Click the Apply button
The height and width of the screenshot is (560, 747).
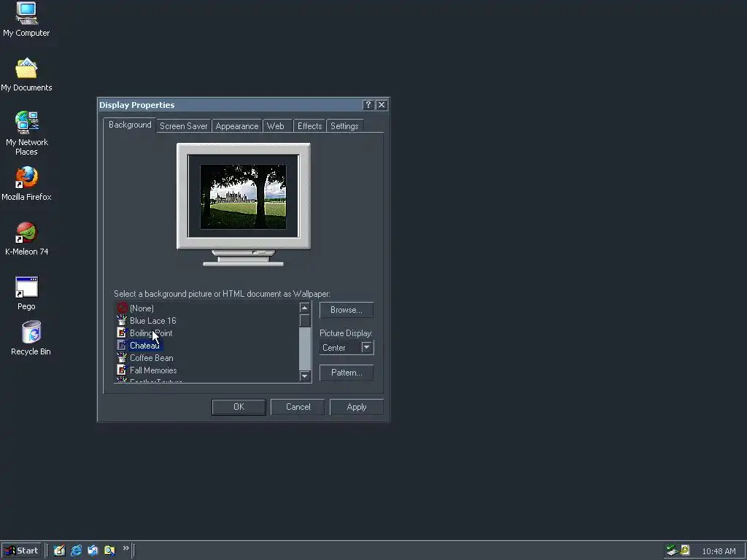coord(356,407)
